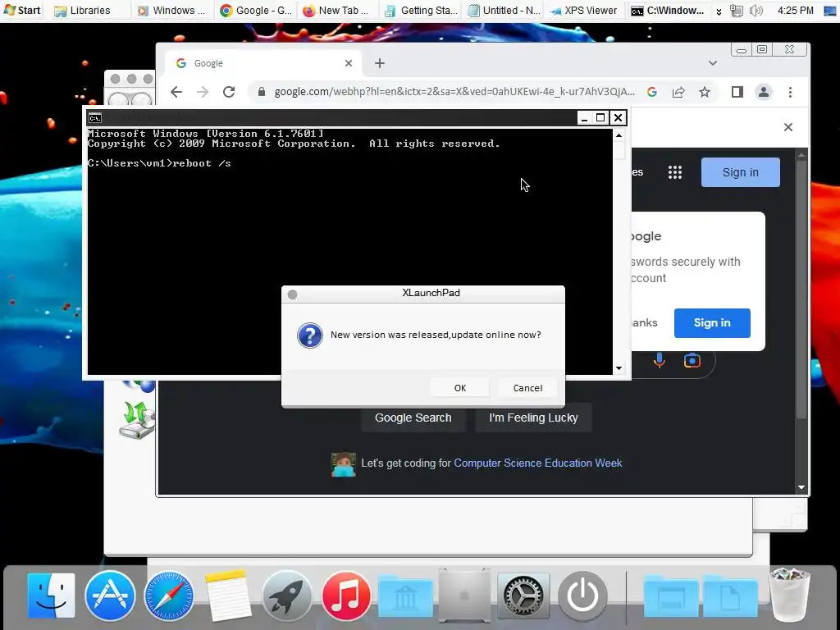Viewport: 840px width, 630px height.
Task: Open Safari compass icon in dock
Action: 169,596
